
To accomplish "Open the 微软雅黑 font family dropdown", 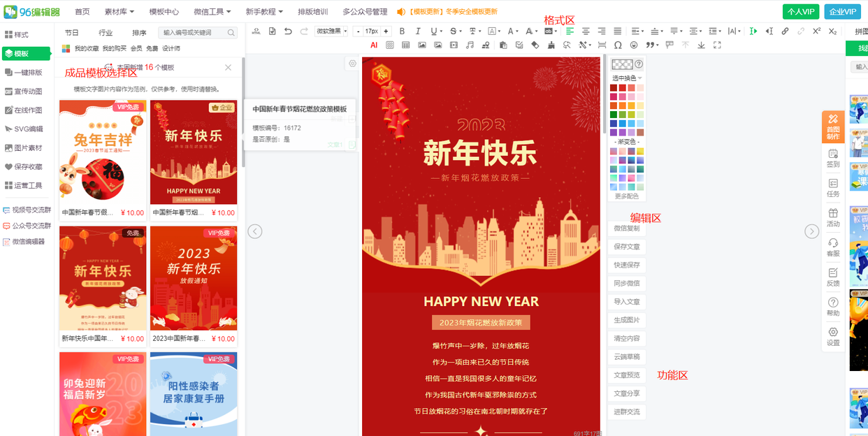I will [332, 31].
